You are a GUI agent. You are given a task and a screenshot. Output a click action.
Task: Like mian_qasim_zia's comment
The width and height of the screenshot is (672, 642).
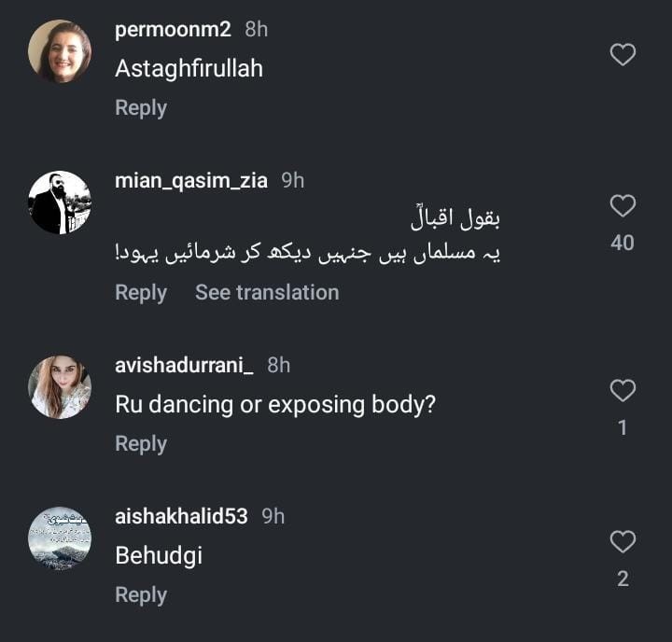click(623, 206)
